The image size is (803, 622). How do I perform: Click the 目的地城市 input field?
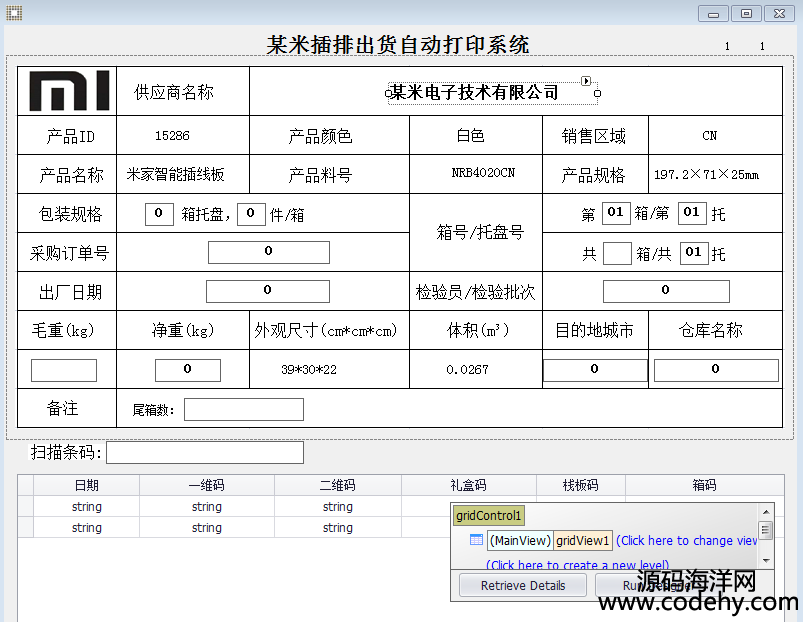(x=595, y=370)
